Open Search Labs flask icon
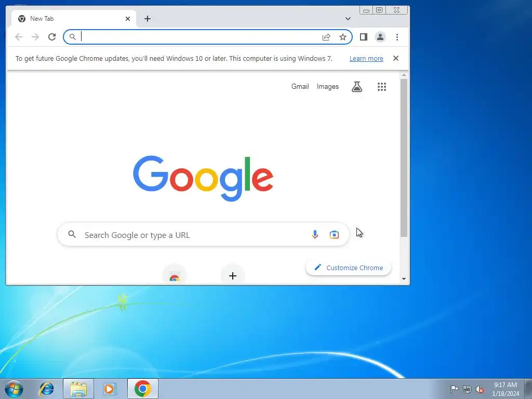 [x=357, y=87]
